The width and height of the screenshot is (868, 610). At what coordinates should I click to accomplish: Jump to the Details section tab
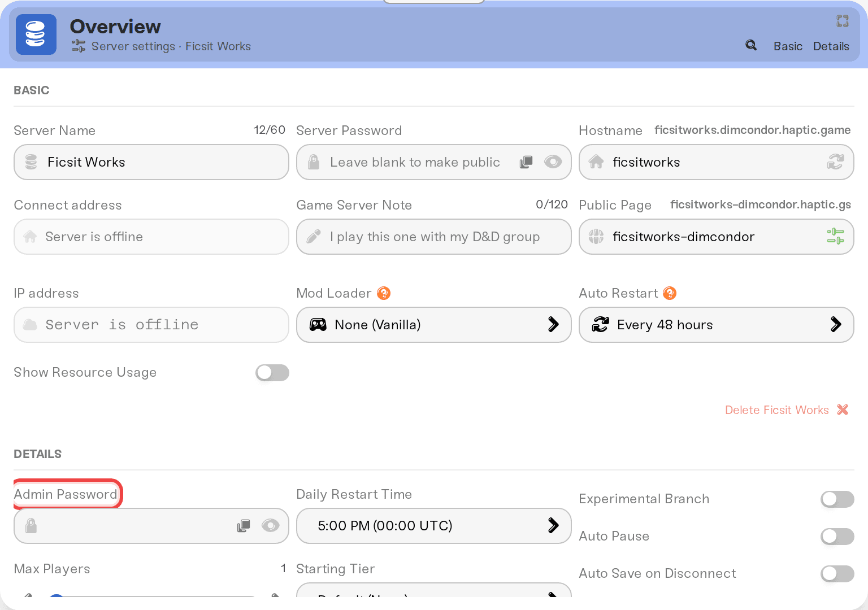point(831,46)
